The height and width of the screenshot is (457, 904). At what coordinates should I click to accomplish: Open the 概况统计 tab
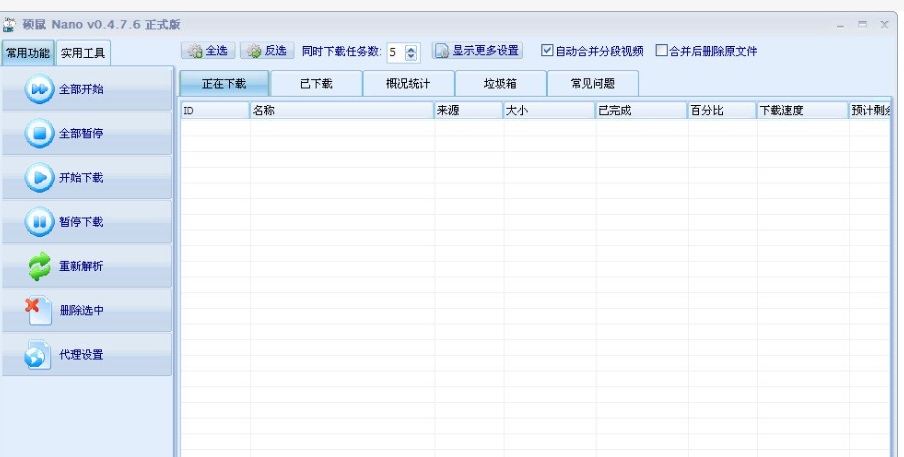point(408,84)
